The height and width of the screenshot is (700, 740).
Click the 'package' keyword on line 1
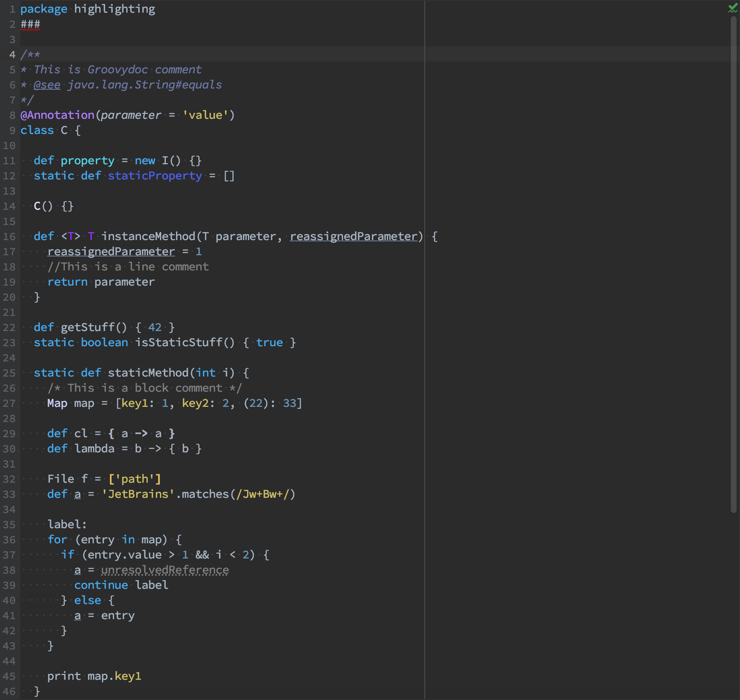tap(44, 9)
